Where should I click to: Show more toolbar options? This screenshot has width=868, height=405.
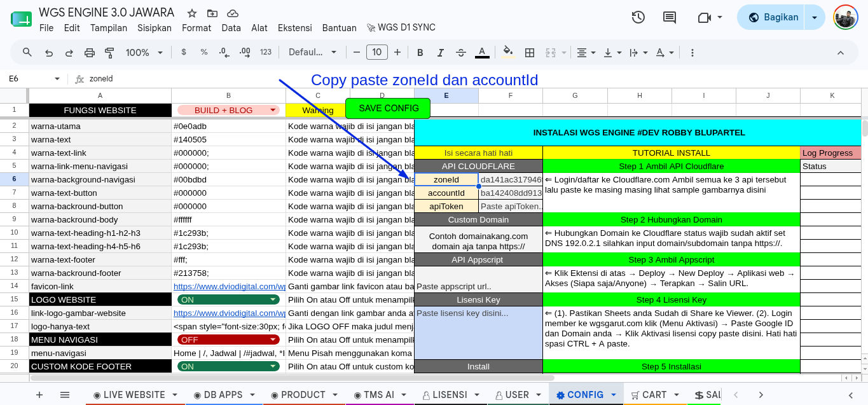[692, 52]
